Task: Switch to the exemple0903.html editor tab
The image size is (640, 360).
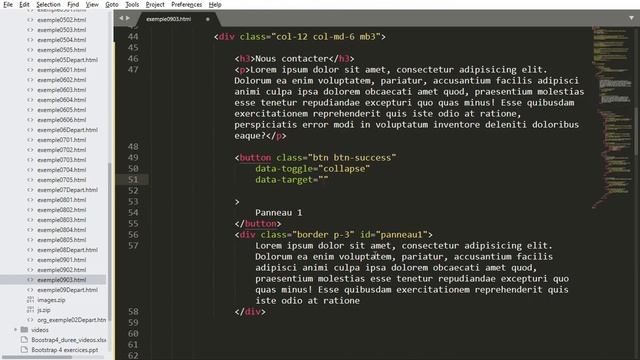Action: click(168, 19)
